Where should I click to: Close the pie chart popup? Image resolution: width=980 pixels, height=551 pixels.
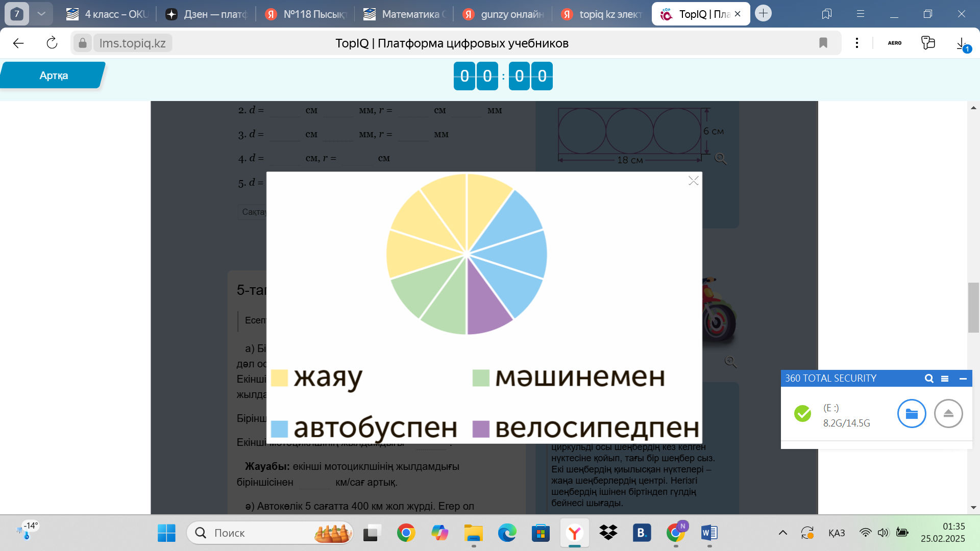click(693, 181)
